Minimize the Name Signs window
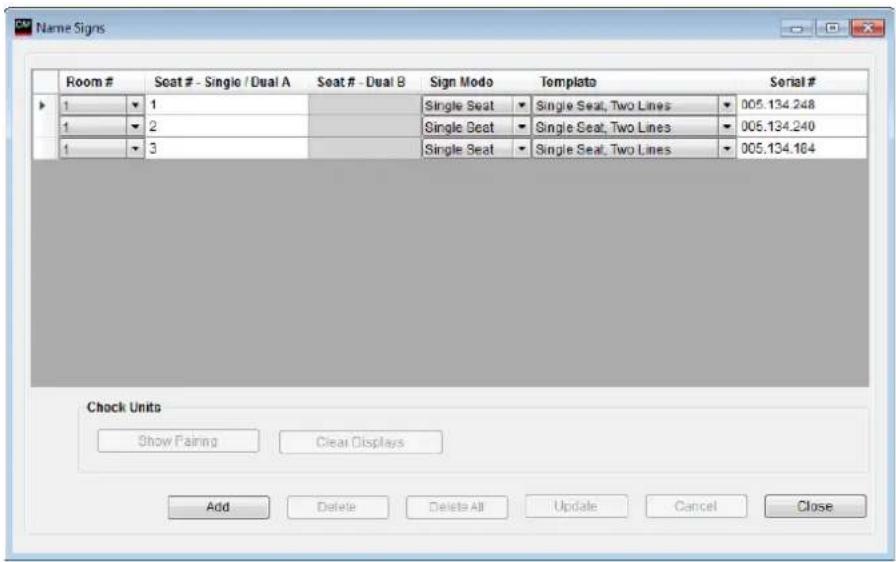This screenshot has height=562, width=896. click(797, 28)
